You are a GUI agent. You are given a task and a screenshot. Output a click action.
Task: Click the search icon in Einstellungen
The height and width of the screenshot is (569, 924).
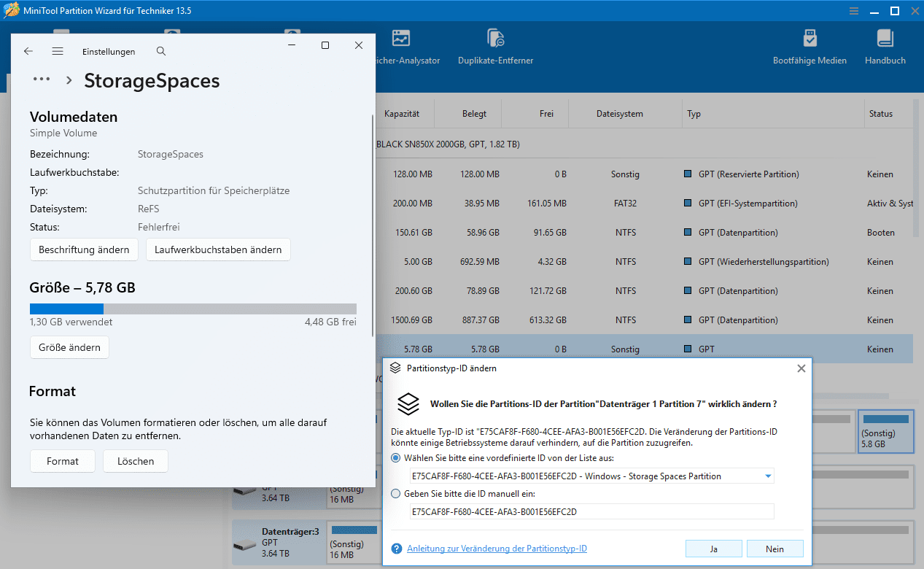161,51
